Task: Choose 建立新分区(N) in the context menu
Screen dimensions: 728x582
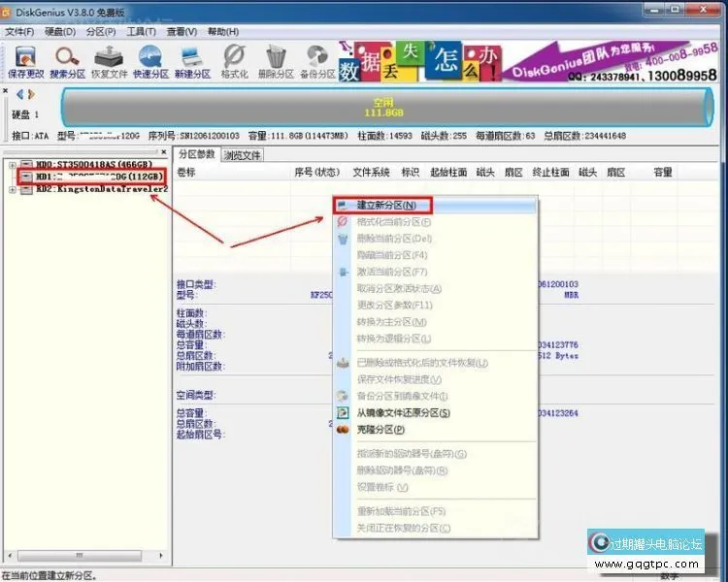Action: point(385,206)
